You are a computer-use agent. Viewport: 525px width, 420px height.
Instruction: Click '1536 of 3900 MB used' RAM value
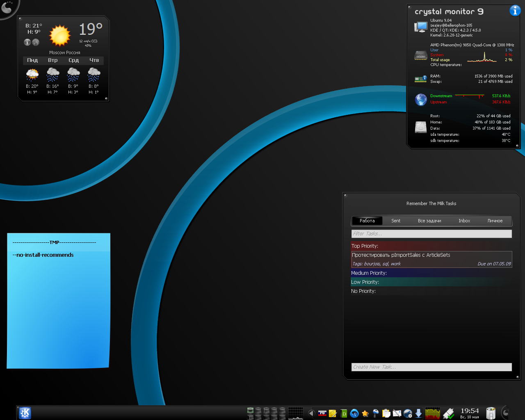pyautogui.click(x=493, y=76)
